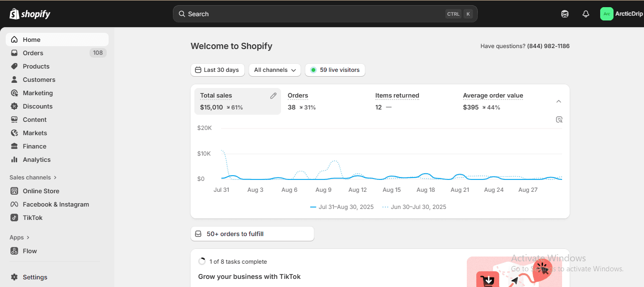Go to Home in sidebar
Viewport: 644px width, 287px height.
click(57, 40)
